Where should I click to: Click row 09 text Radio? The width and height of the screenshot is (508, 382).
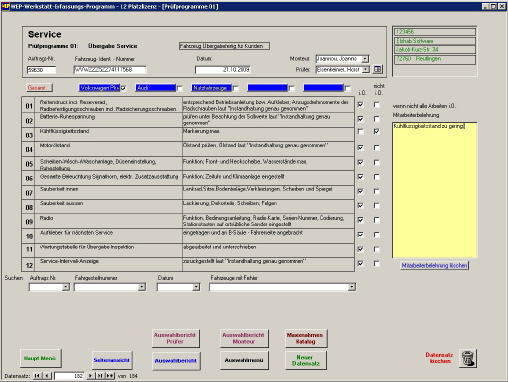point(46,218)
